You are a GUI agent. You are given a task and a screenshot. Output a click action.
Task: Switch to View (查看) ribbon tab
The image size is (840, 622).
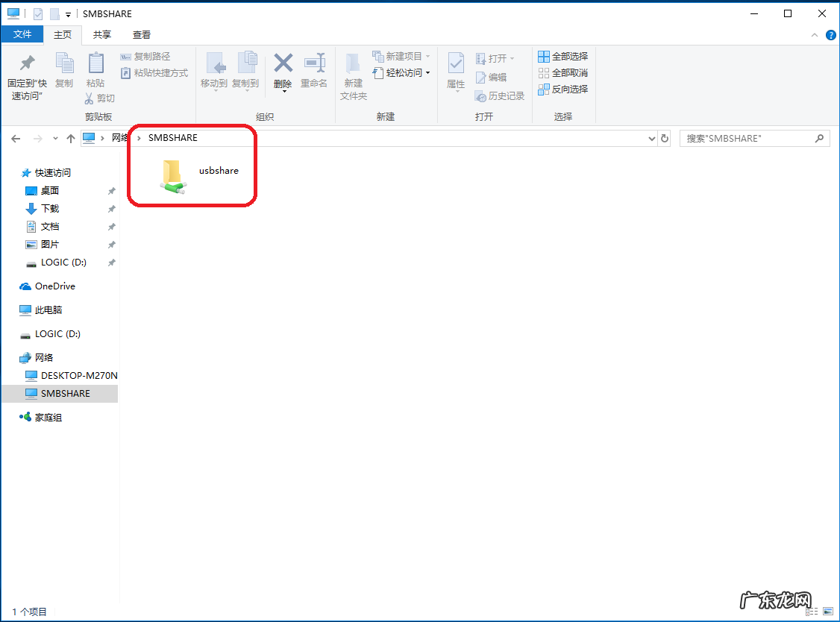click(142, 35)
